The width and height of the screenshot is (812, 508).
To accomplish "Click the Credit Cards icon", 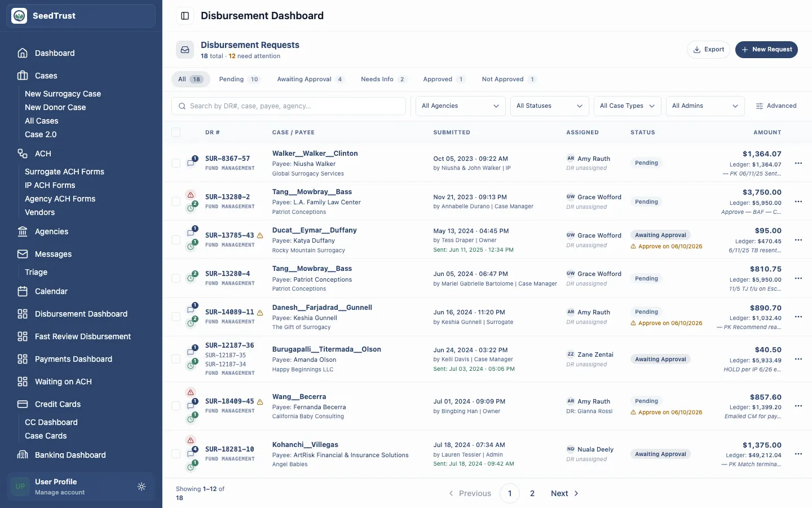I will click(x=23, y=404).
